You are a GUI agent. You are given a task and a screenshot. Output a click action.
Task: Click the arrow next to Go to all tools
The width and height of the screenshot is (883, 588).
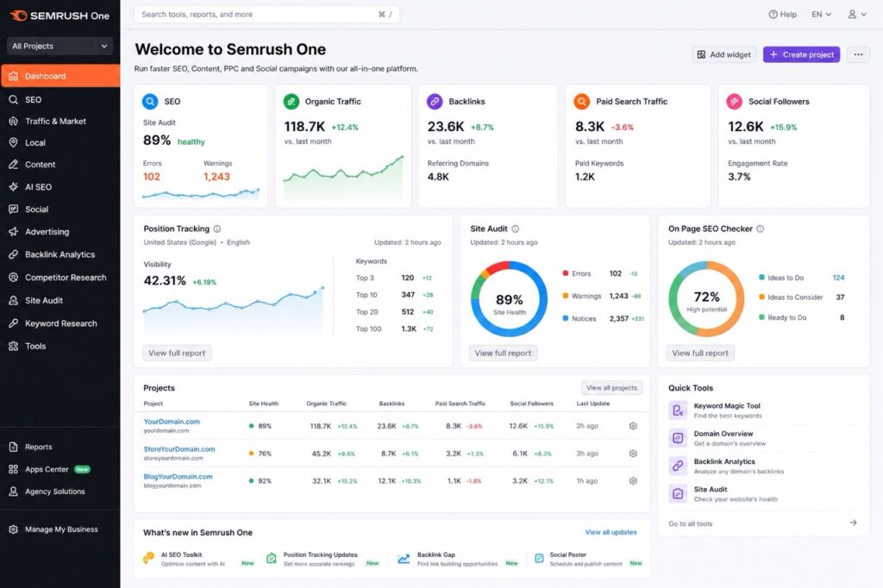click(853, 522)
